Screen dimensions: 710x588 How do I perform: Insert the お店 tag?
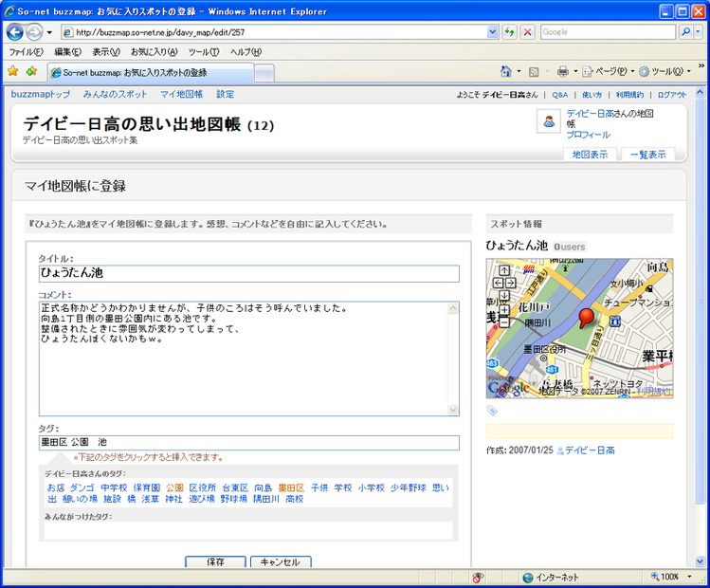coord(56,487)
